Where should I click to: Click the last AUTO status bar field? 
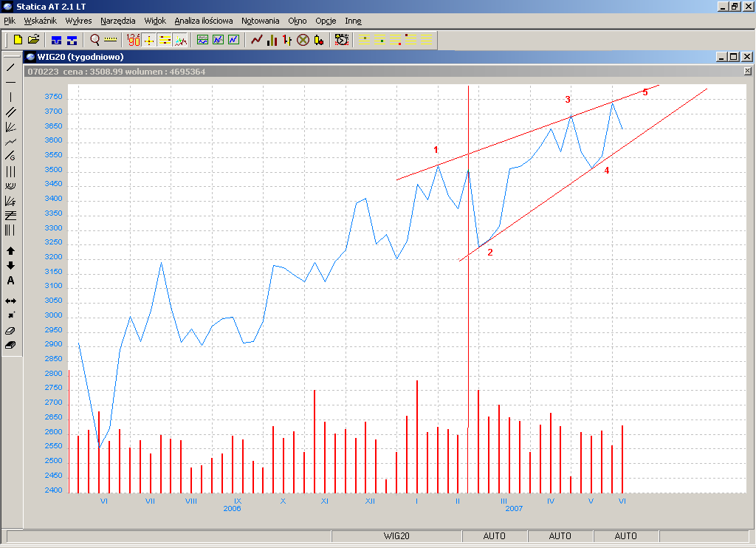point(626,536)
